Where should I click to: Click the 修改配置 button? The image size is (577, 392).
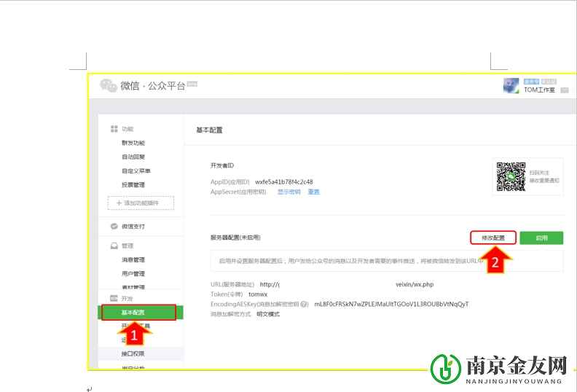tap(492, 238)
